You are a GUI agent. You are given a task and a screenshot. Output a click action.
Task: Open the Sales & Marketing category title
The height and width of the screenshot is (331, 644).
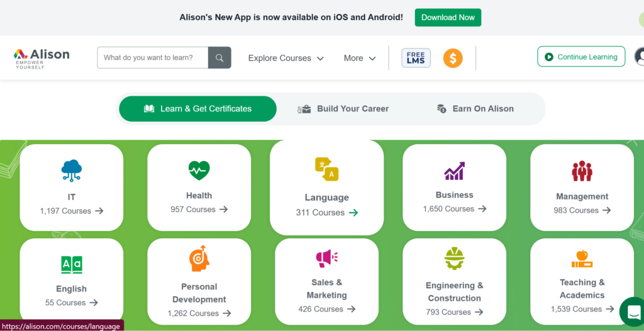(x=326, y=289)
